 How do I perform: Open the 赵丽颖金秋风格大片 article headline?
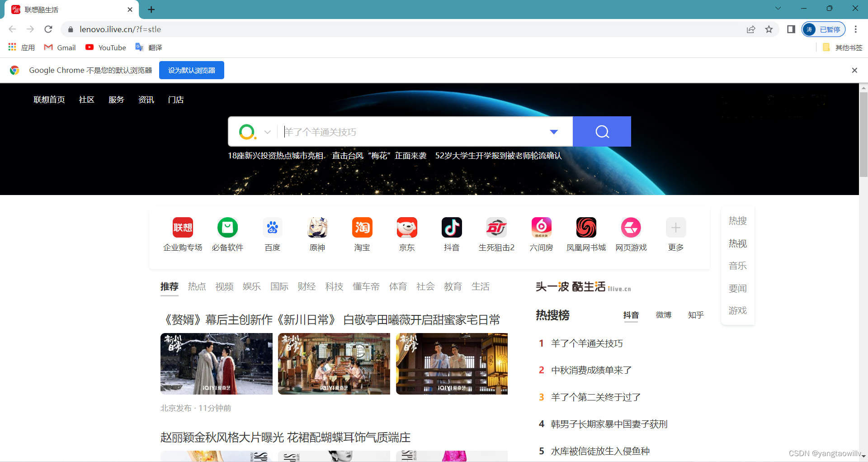pos(286,438)
